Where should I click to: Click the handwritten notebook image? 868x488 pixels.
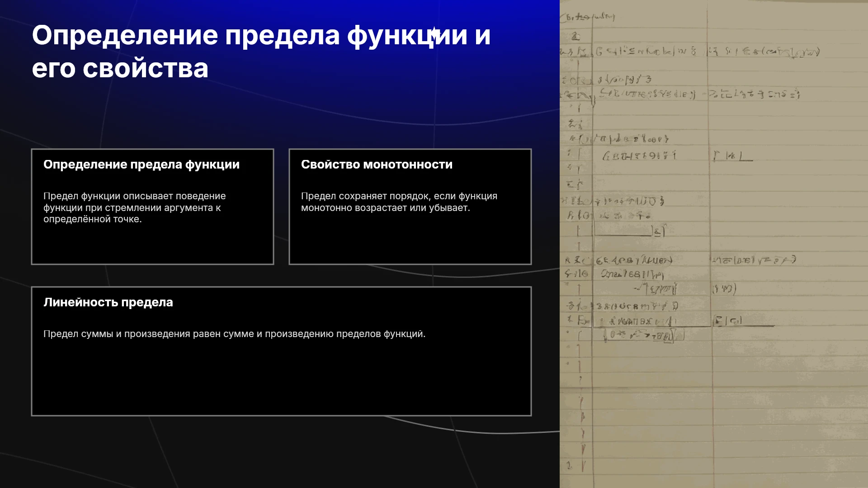714,244
